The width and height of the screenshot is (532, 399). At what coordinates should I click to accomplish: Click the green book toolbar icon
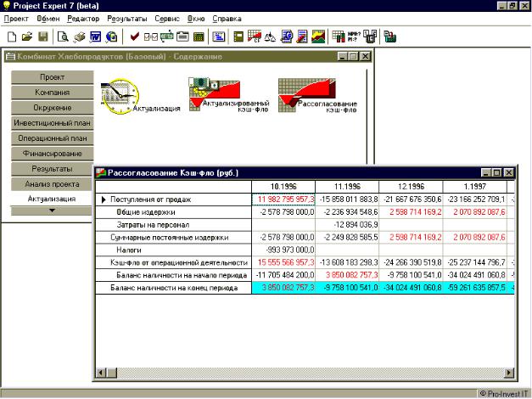[238, 37]
